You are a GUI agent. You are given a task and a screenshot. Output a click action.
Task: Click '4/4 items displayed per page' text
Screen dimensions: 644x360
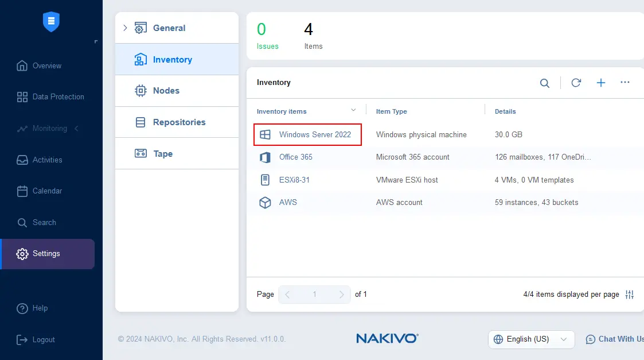pos(571,295)
